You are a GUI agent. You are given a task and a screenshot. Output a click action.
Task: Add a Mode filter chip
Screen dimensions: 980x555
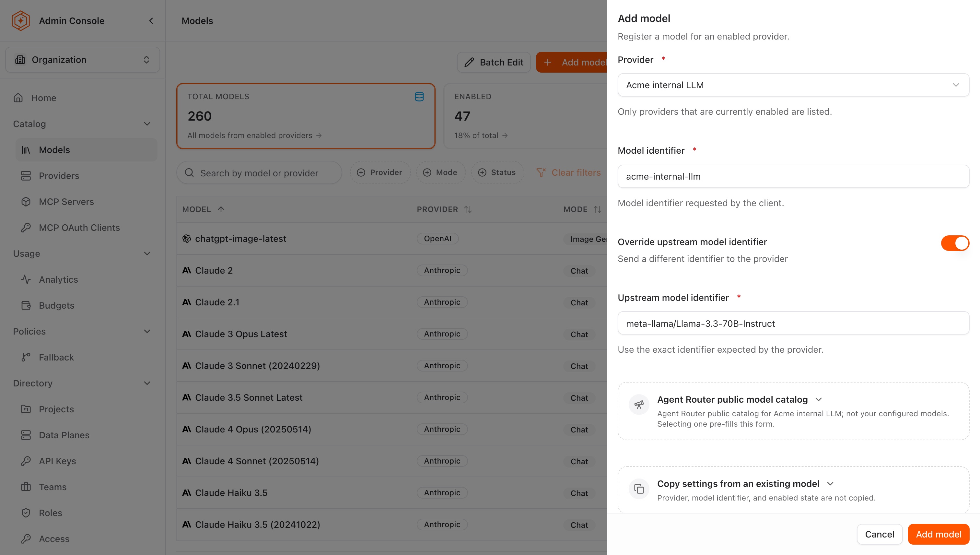coord(440,172)
